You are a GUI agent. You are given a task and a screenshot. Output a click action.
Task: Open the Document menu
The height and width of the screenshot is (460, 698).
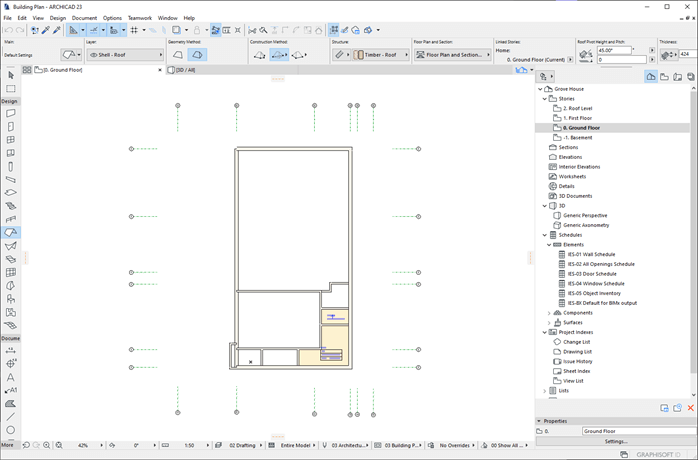[84, 18]
